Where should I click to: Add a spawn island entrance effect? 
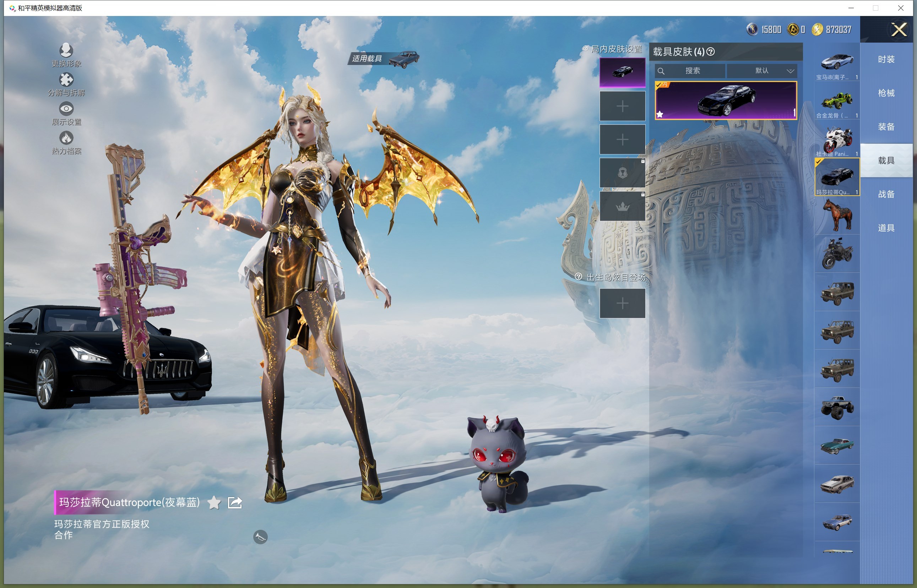click(623, 303)
